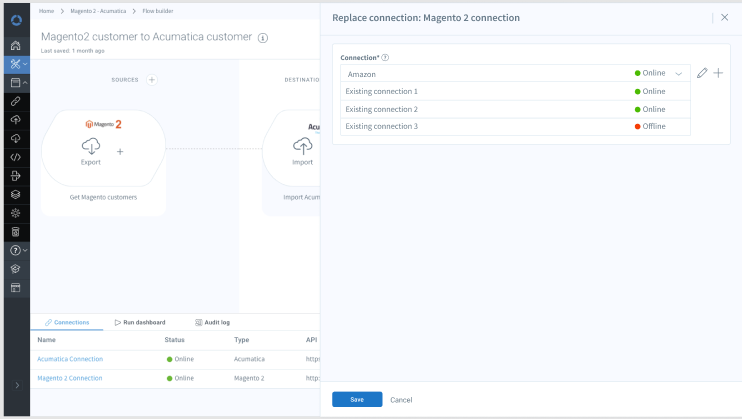This screenshot has width=742, height=419.
Task: Open the Audit log tab
Action: 212,322
